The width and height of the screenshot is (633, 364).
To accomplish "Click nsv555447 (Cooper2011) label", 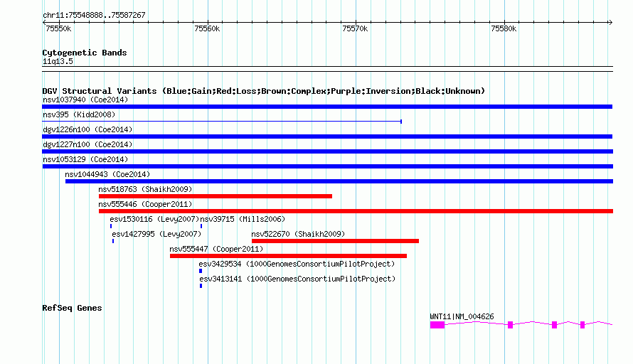I will pos(216,249).
